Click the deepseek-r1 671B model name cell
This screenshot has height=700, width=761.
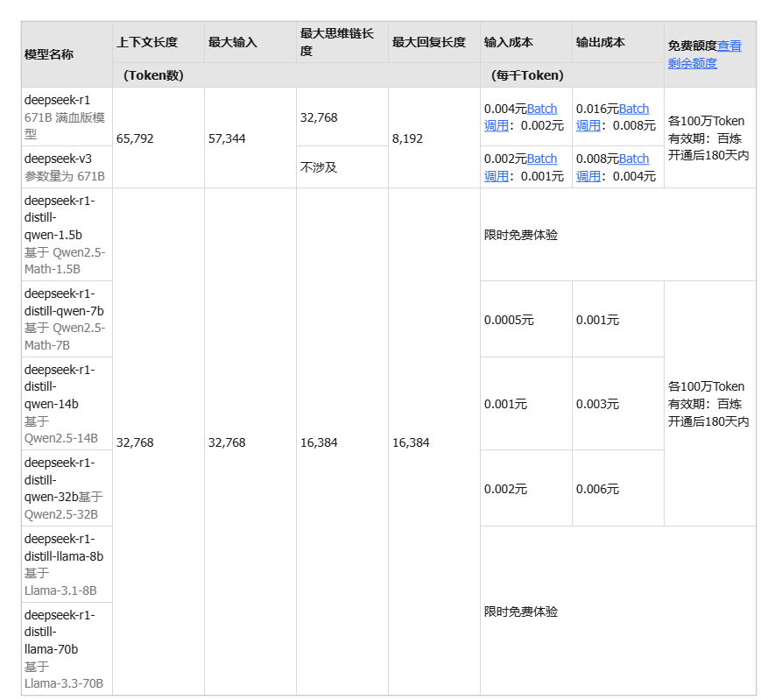tap(67, 117)
